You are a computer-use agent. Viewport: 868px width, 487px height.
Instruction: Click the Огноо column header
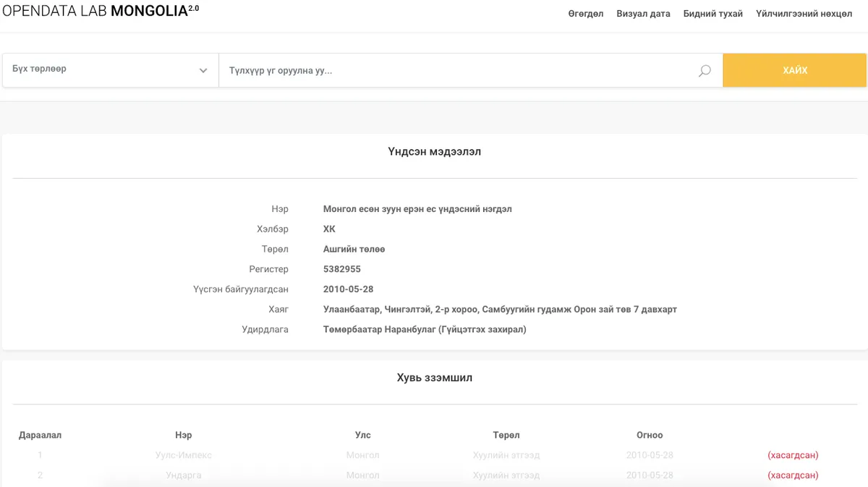(x=650, y=435)
